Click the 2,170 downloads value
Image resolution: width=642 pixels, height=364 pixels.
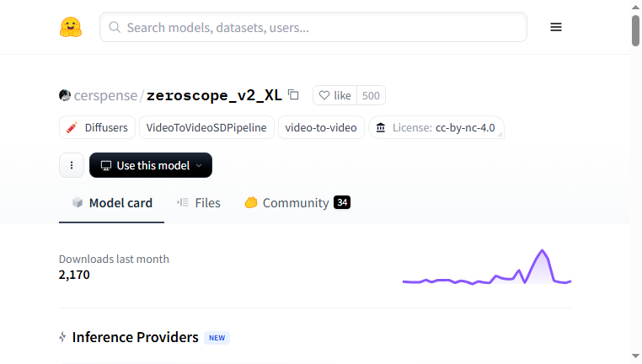pos(74,275)
